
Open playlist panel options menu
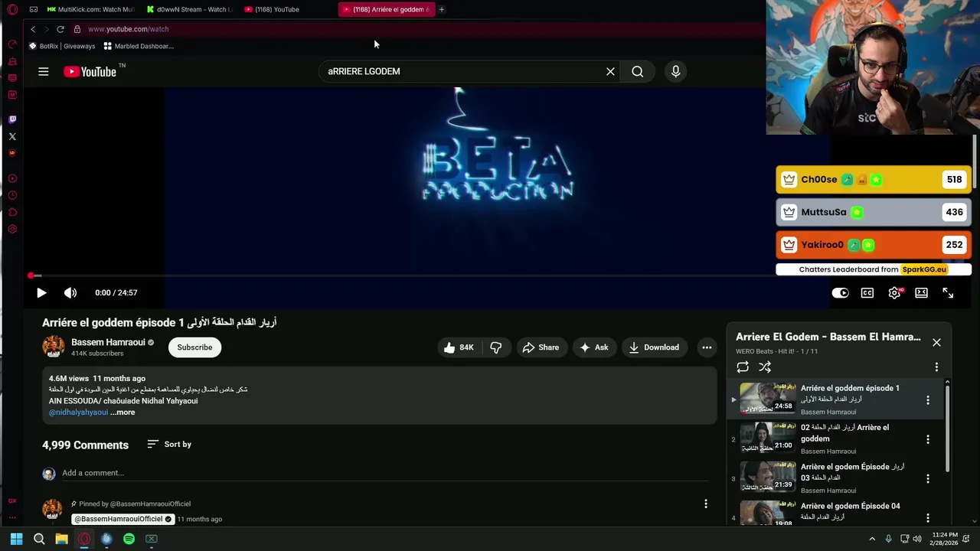(936, 367)
